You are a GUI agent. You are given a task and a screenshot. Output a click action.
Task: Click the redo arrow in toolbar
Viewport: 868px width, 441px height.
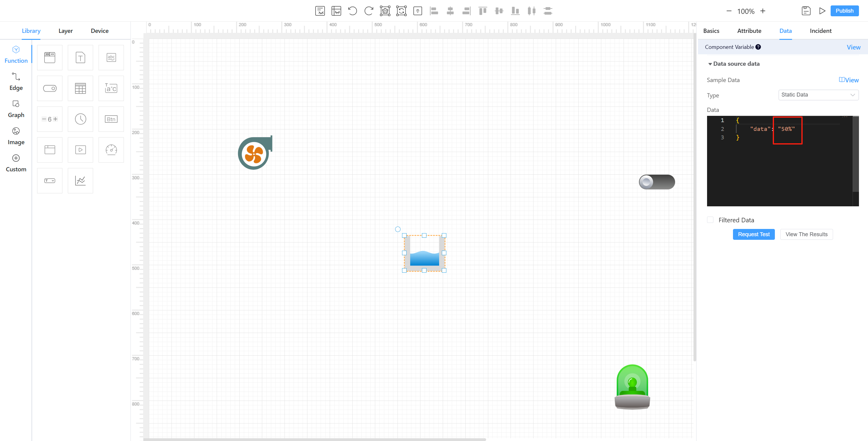pos(369,11)
